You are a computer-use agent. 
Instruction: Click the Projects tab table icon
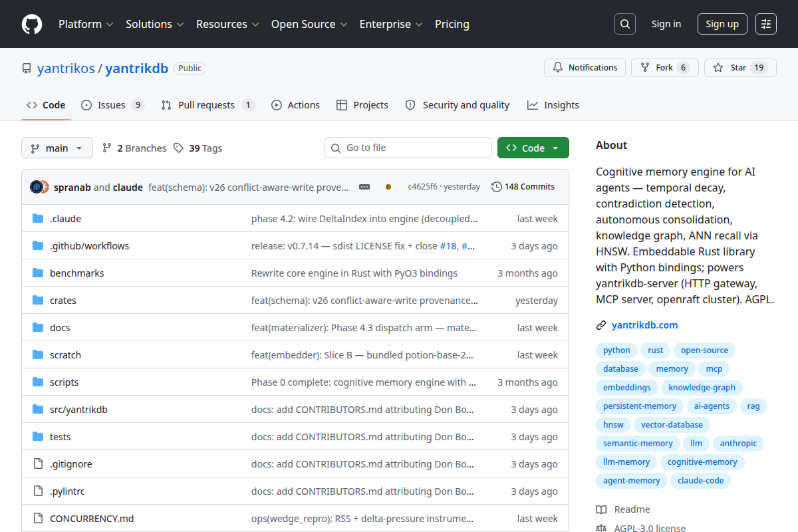[x=342, y=105]
